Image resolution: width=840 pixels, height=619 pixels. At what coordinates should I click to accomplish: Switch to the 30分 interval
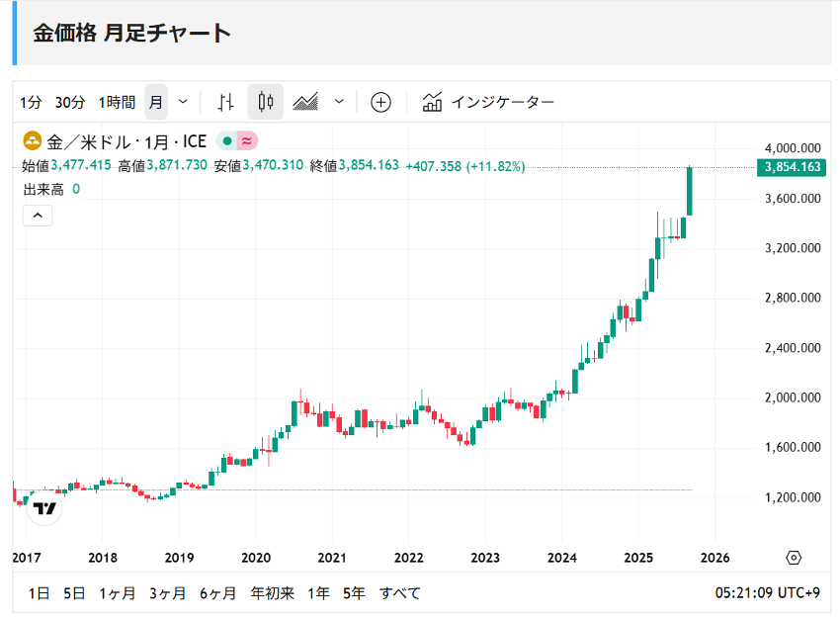coord(70,102)
